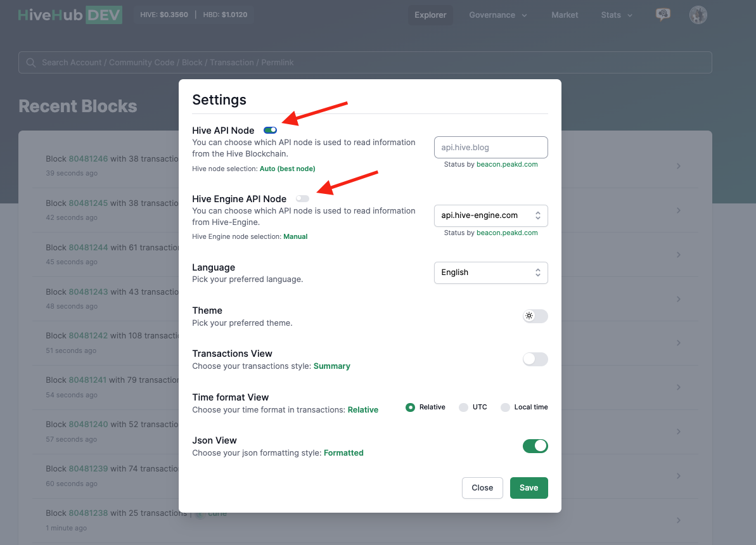Click the HiveHub DEV logo

pyautogui.click(x=70, y=15)
